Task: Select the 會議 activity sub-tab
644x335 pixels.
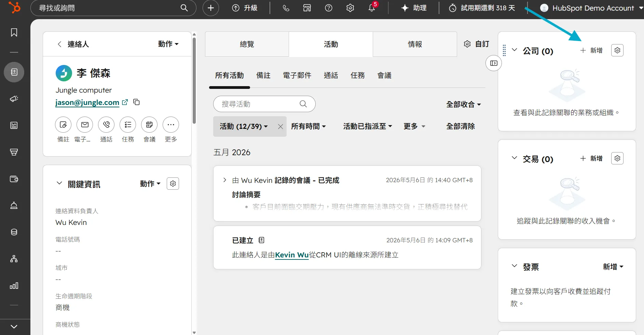Action: (x=384, y=76)
